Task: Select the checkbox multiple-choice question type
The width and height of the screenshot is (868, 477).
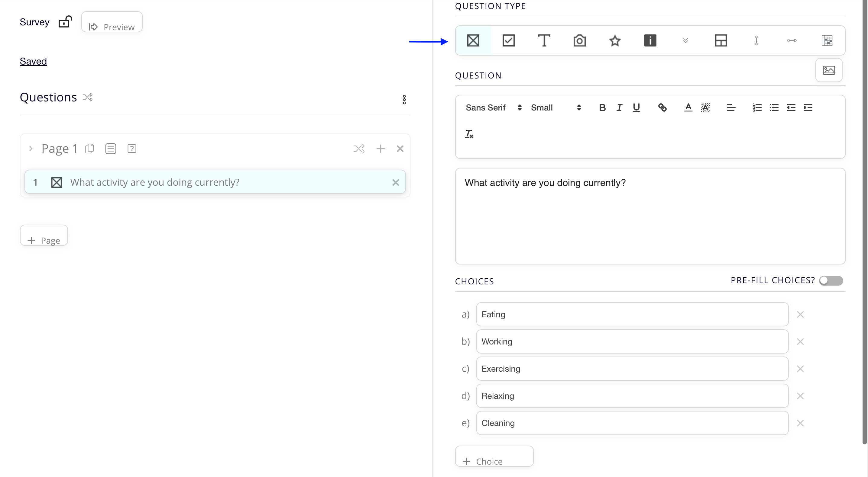Action: (x=508, y=40)
